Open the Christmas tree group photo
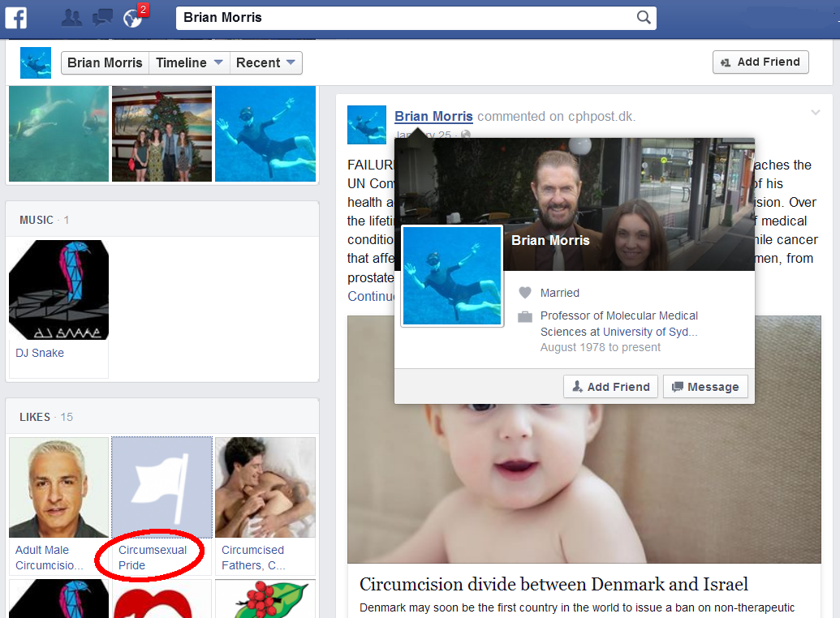Image resolution: width=840 pixels, height=618 pixels. tap(162, 134)
